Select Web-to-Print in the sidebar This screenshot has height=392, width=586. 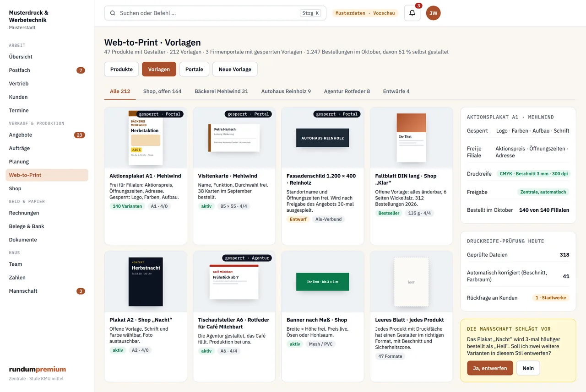point(47,175)
